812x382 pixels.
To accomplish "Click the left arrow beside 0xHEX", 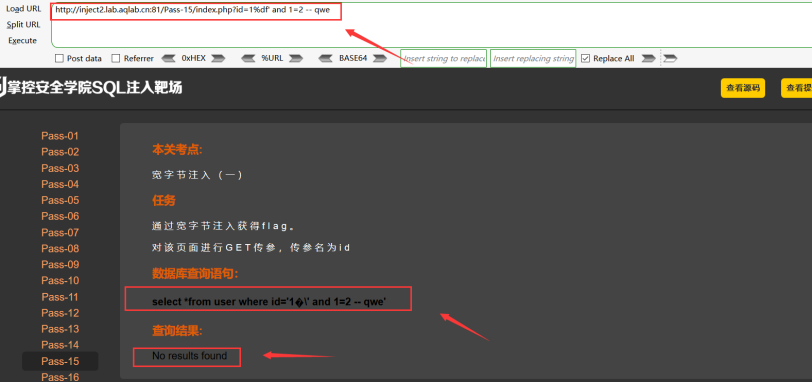I will pyautogui.click(x=169, y=58).
